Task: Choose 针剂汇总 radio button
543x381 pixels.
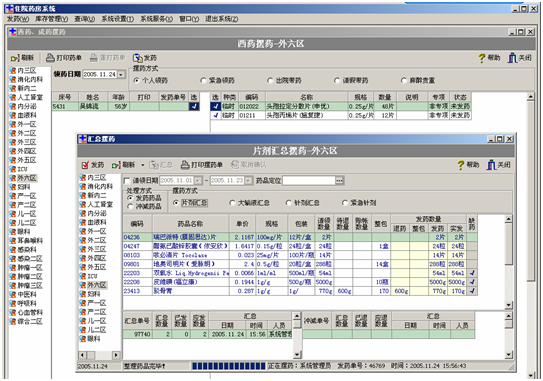Action: point(288,203)
